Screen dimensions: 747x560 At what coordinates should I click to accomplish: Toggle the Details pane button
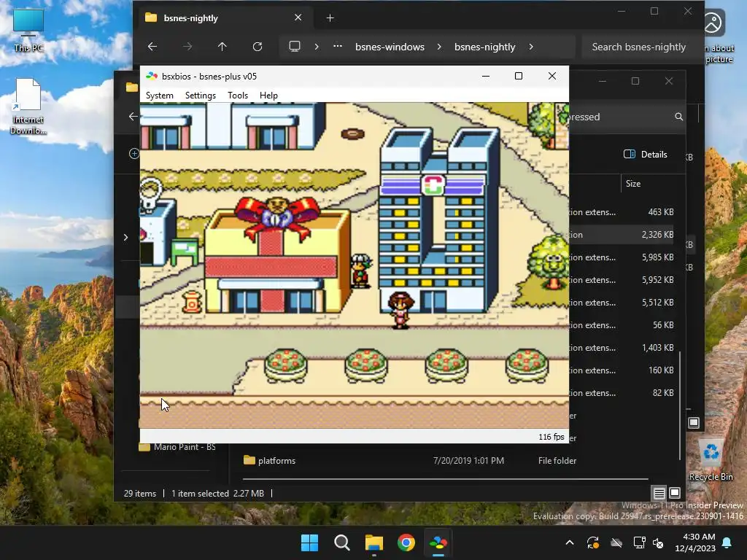click(x=646, y=155)
